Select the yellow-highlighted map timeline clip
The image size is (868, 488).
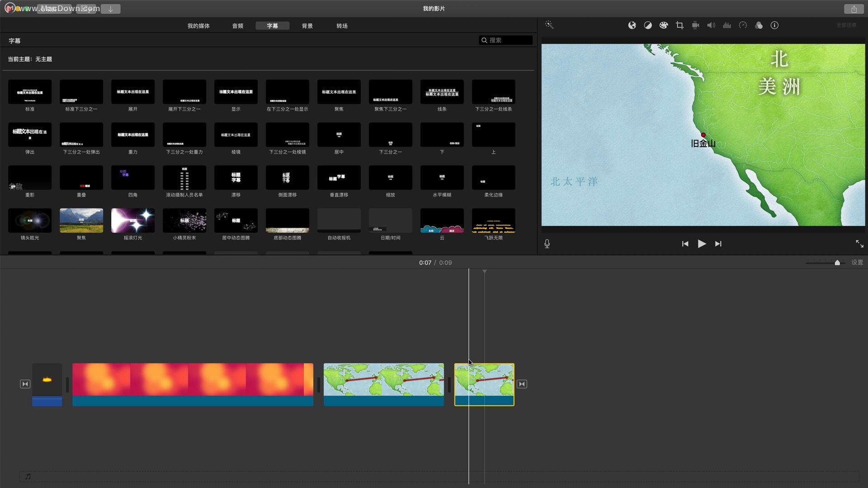point(484,385)
